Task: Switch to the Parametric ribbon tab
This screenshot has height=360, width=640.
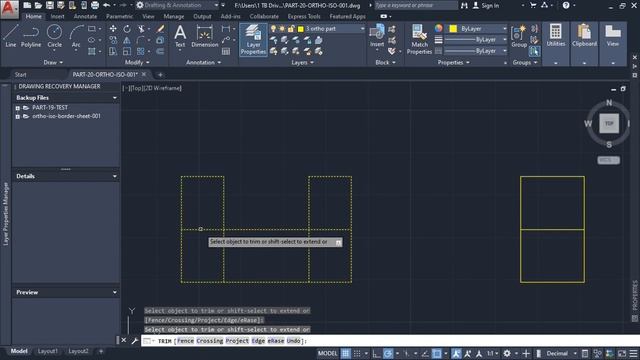Action: tap(119, 16)
